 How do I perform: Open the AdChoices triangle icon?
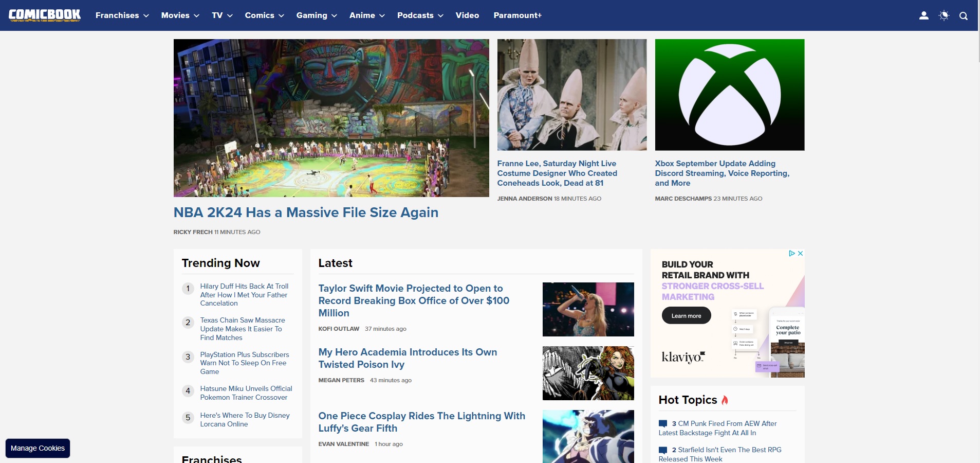coord(792,253)
